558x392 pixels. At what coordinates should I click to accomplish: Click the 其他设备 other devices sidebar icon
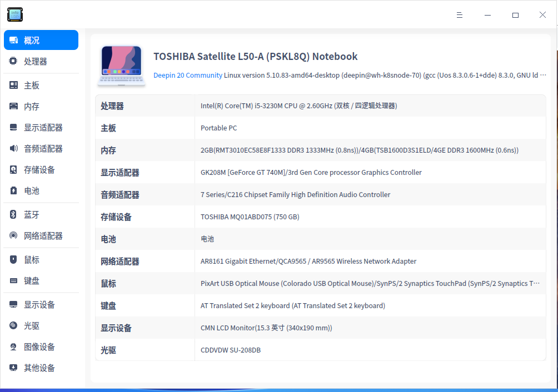(x=13, y=368)
